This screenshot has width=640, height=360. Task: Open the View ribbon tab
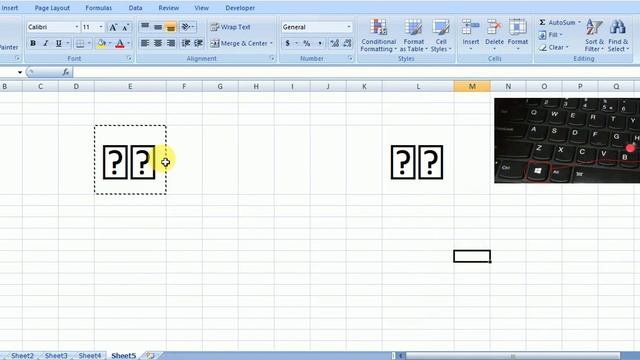click(x=202, y=8)
